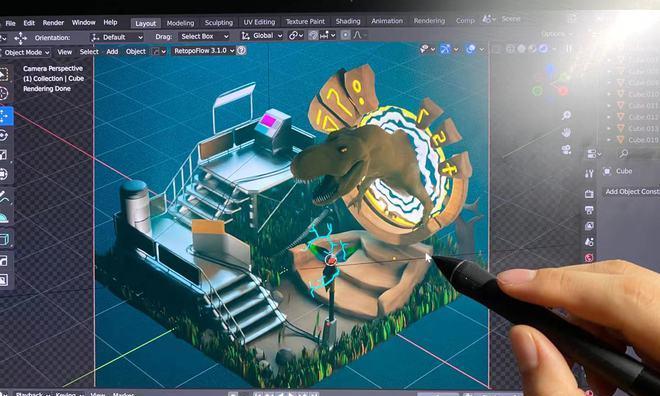Open the Tool properties tab icon
The width and height of the screenshot is (660, 396).
click(589, 173)
